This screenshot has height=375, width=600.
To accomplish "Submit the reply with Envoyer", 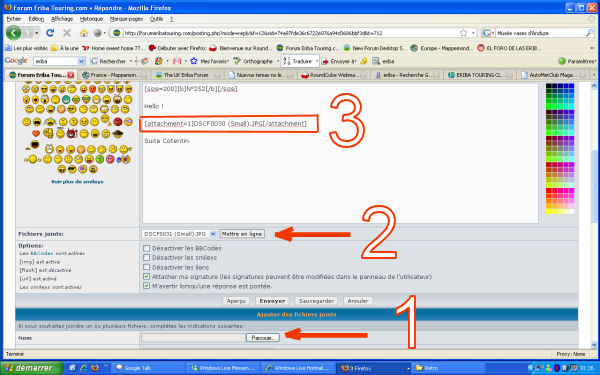I will pos(272,301).
